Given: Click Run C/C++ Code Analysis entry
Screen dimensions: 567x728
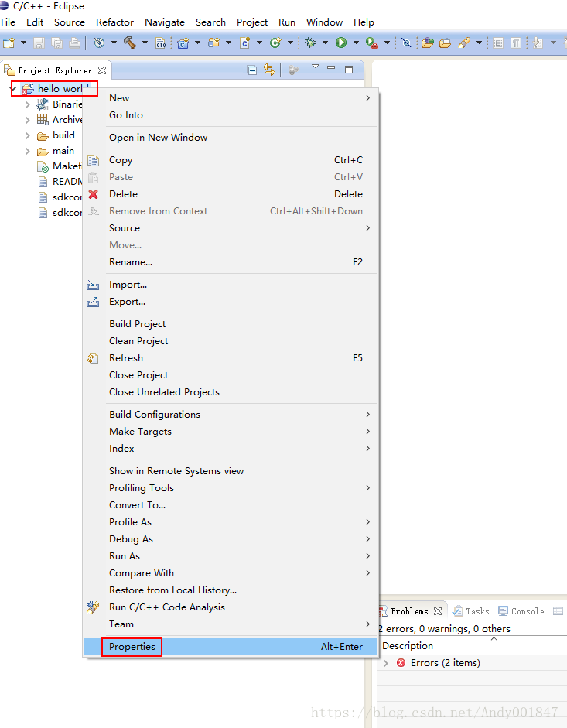Looking at the screenshot, I should click(231, 607).
